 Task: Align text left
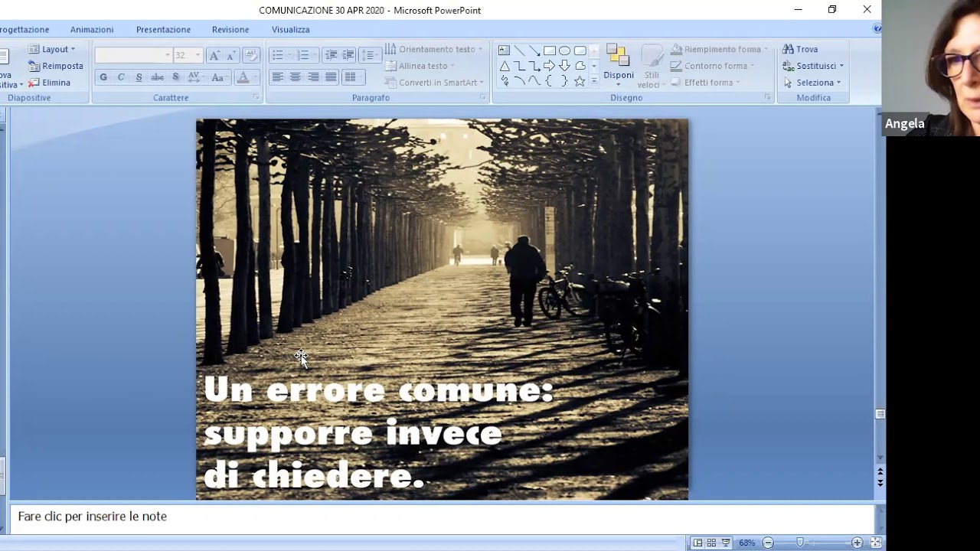click(277, 77)
